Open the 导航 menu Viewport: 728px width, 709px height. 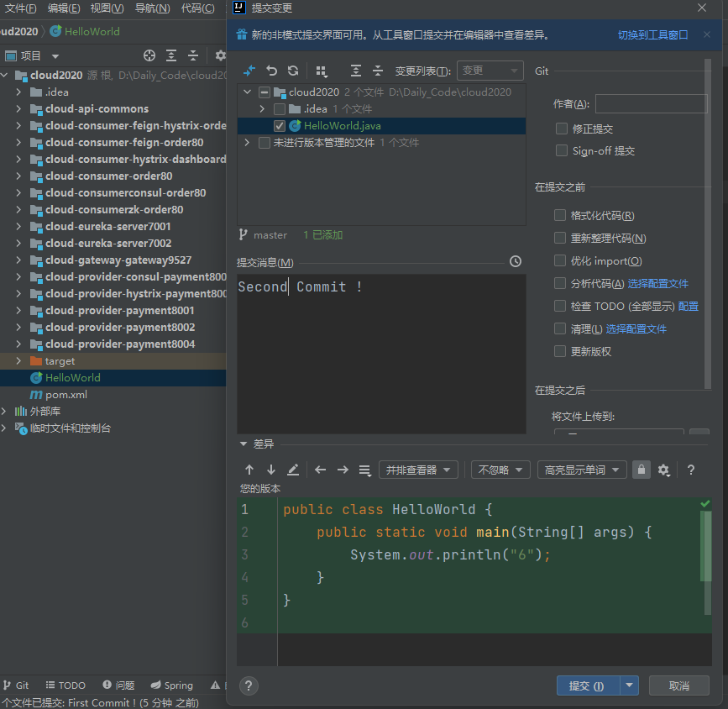pos(152,8)
